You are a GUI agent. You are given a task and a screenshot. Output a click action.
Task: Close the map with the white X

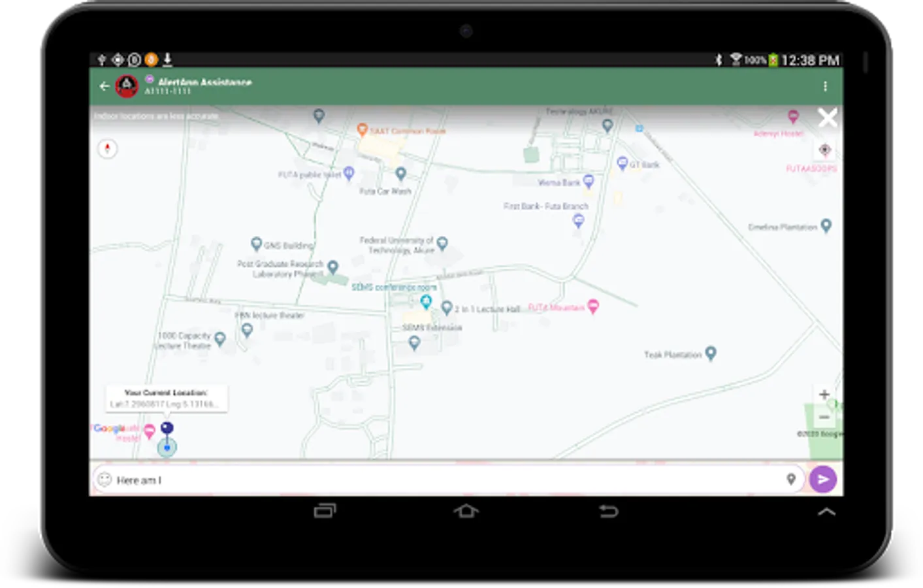coord(828,118)
